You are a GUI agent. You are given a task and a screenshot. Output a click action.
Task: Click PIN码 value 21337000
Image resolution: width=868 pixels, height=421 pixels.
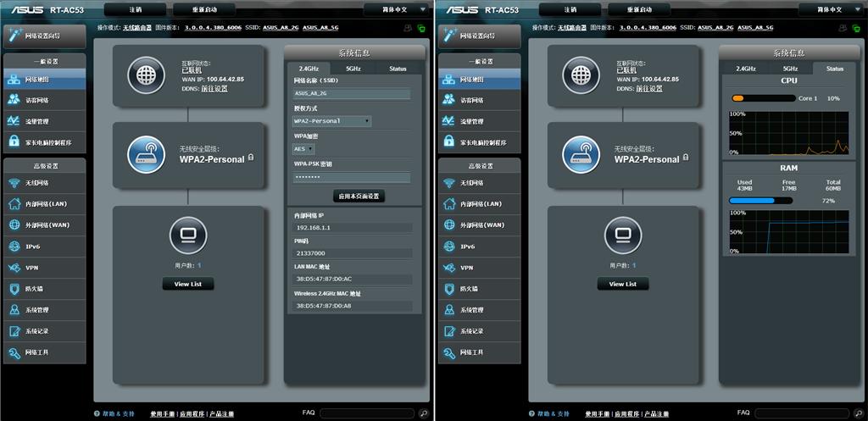click(353, 252)
